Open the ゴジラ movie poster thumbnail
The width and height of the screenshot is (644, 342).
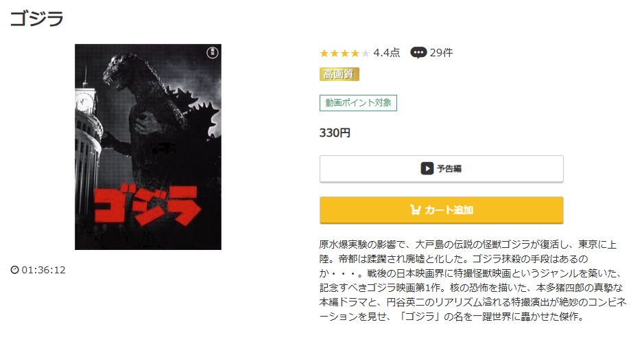pos(148,147)
